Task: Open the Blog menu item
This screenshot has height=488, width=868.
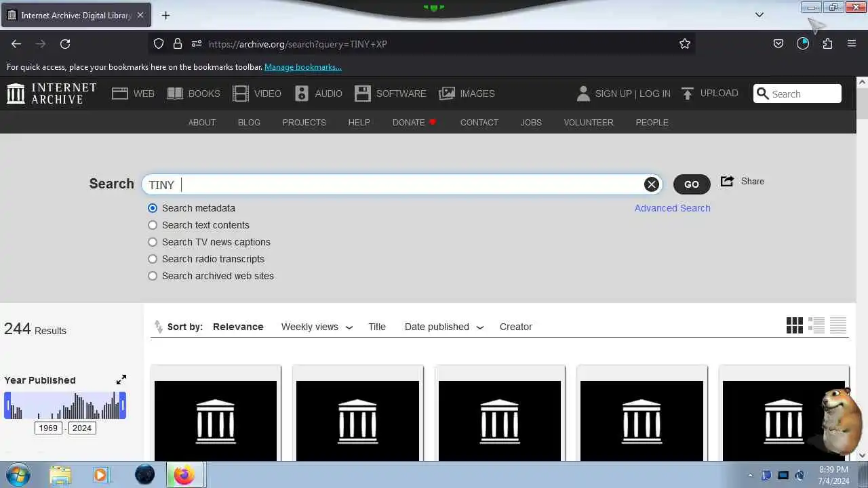Action: pos(249,123)
